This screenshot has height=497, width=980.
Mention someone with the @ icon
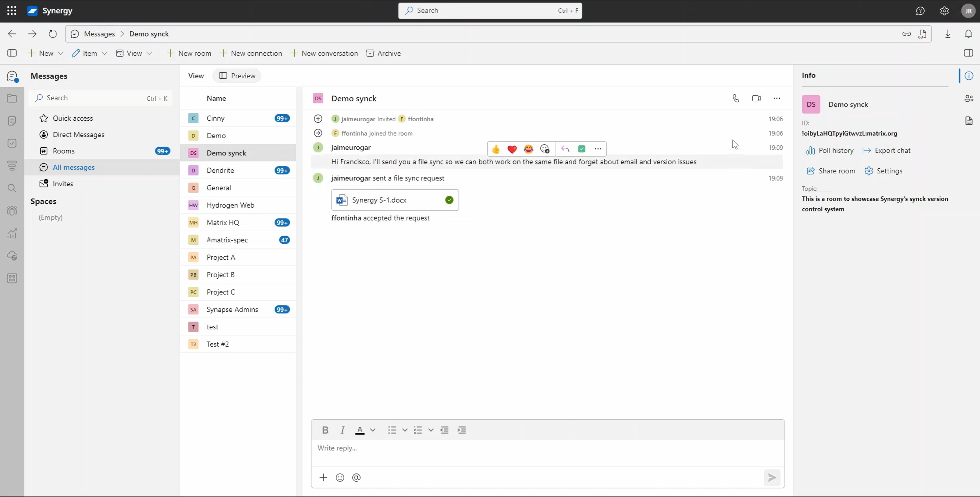(x=356, y=477)
